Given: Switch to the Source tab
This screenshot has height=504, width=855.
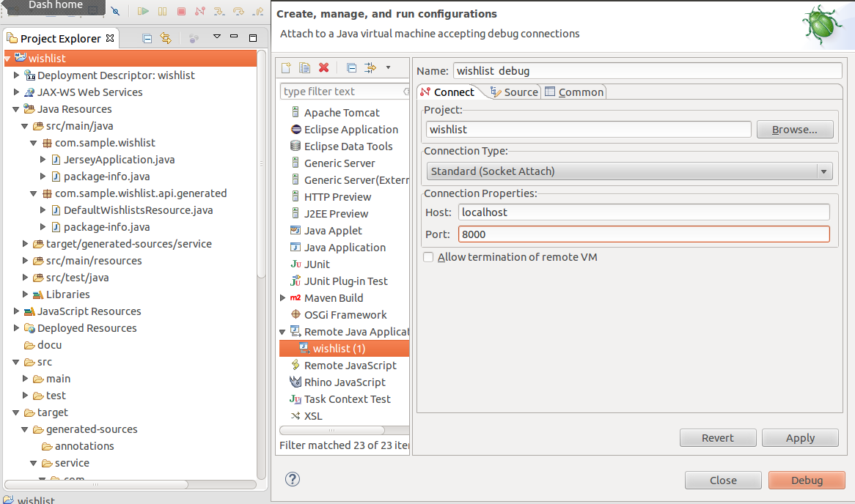Looking at the screenshot, I should (x=514, y=92).
